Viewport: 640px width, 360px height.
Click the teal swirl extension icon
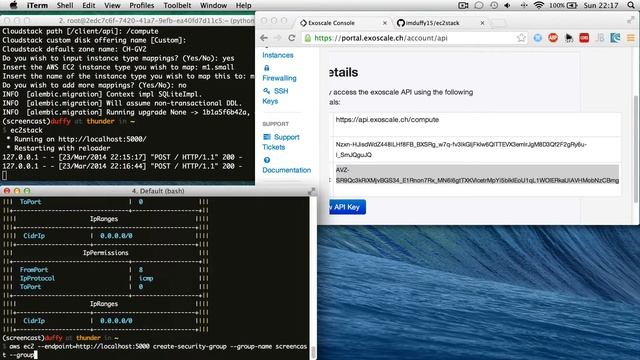pyautogui.click(x=615, y=38)
